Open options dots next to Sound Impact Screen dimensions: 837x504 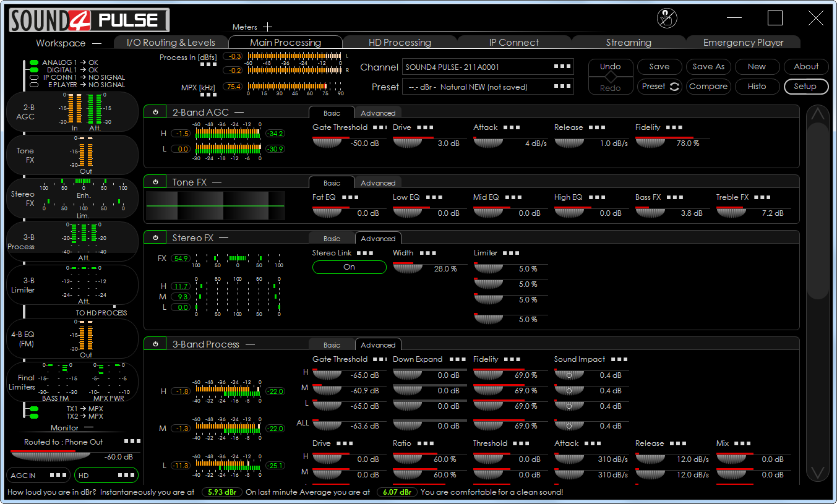pos(619,359)
